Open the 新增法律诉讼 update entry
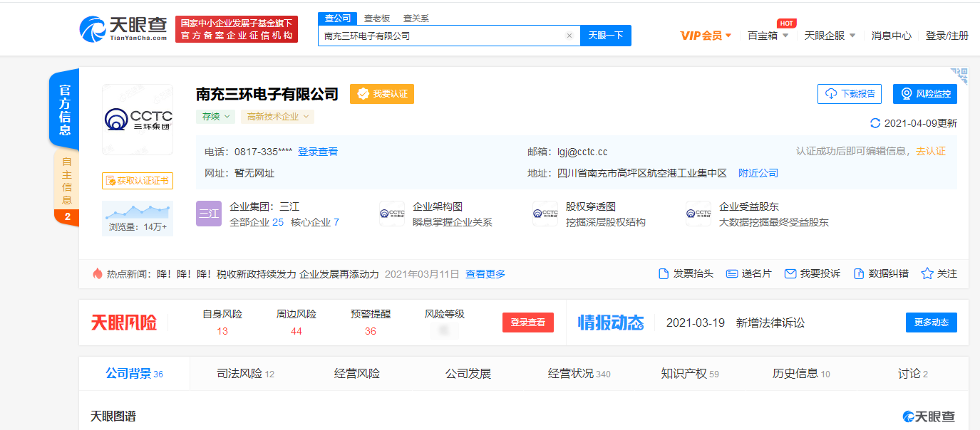This screenshot has height=430, width=980. [x=770, y=322]
